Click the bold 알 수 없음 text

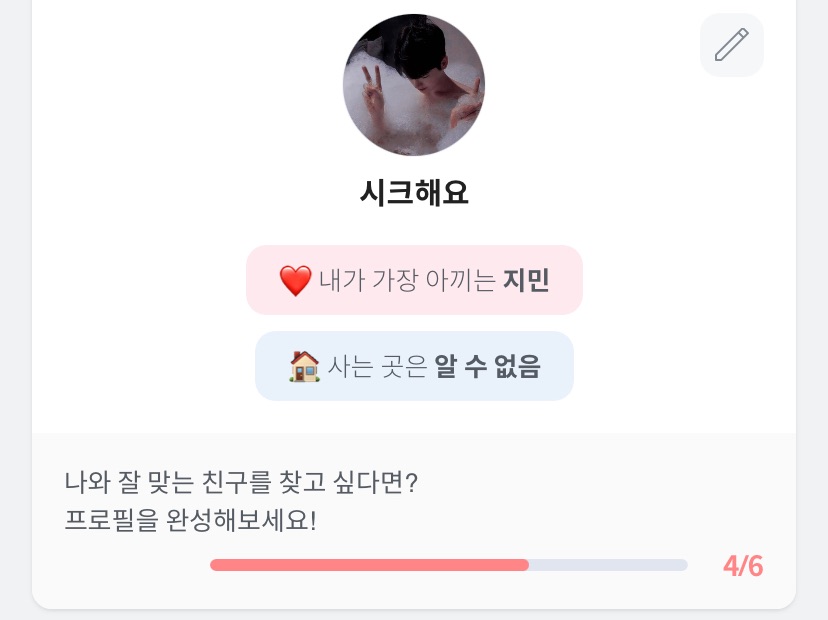click(487, 366)
